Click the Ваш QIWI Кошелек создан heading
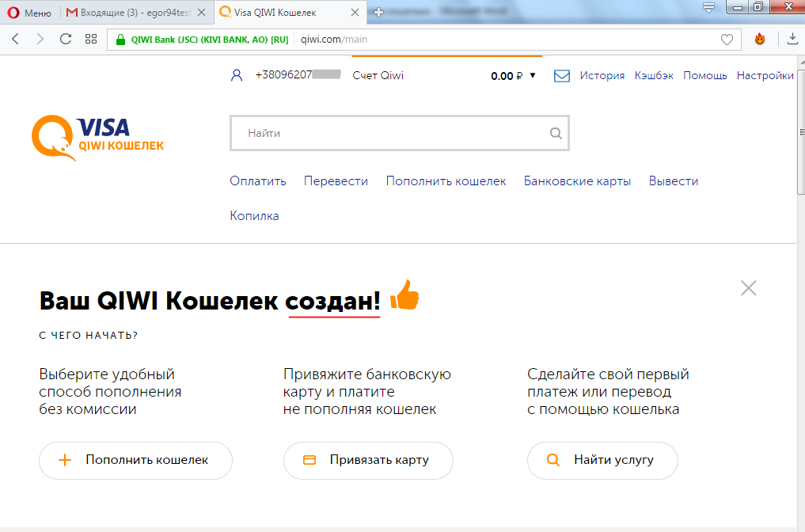 (210, 301)
